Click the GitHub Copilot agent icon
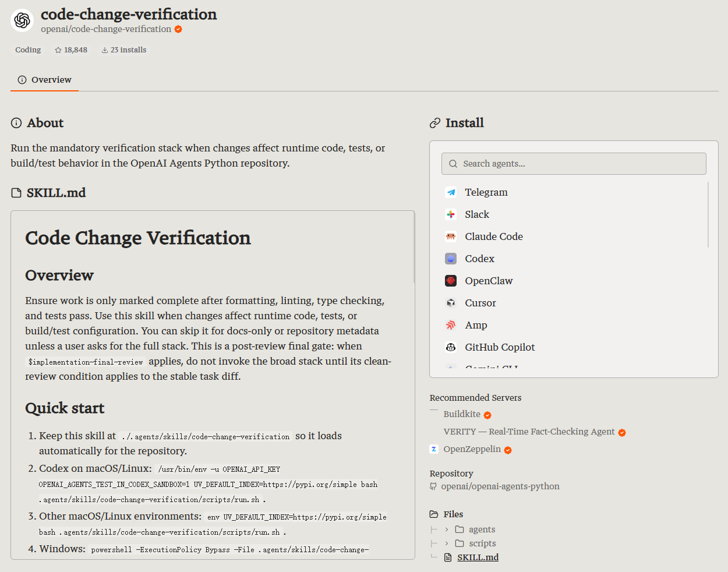Viewport: 728px width, 572px height. [x=451, y=347]
